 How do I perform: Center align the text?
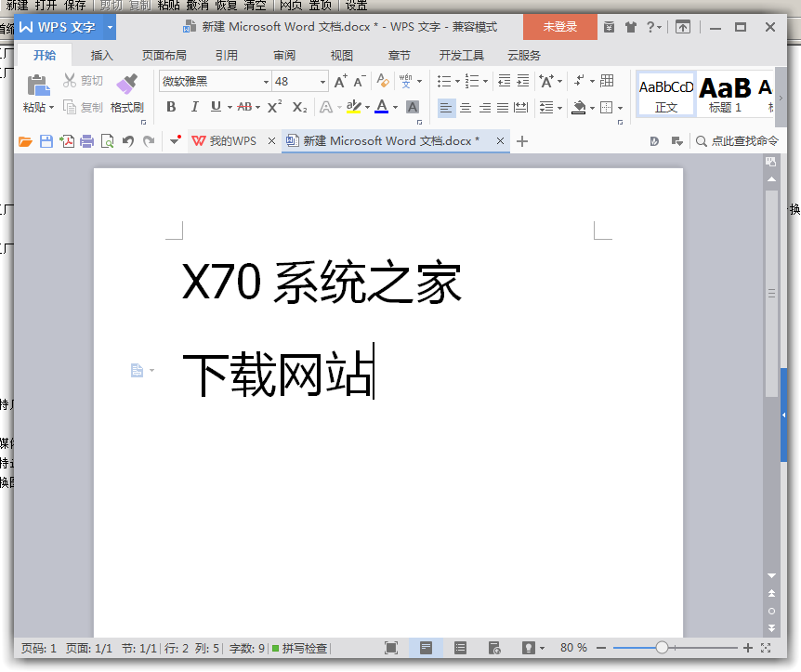(x=466, y=108)
